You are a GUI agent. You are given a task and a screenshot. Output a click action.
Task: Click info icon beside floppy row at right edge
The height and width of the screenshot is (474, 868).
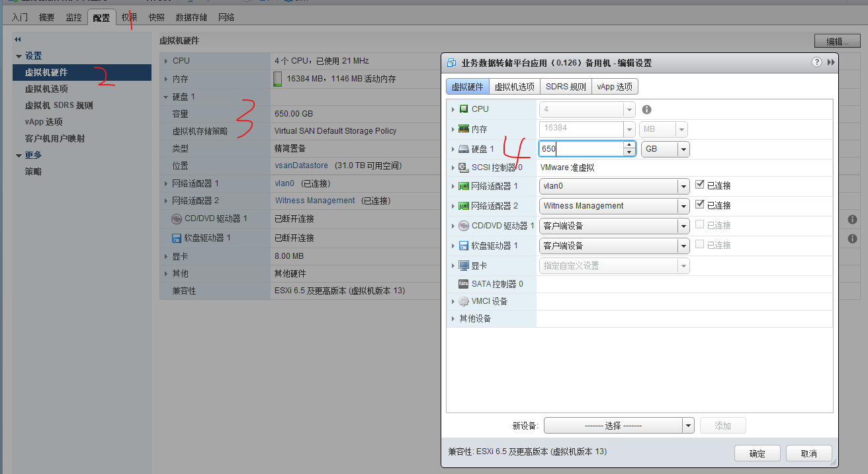point(852,238)
